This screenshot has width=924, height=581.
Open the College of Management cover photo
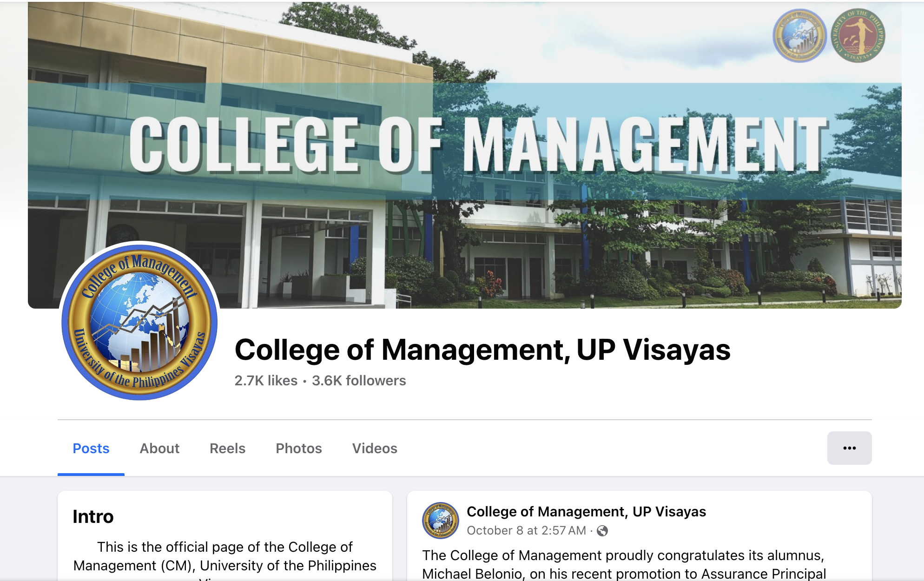(x=465, y=155)
